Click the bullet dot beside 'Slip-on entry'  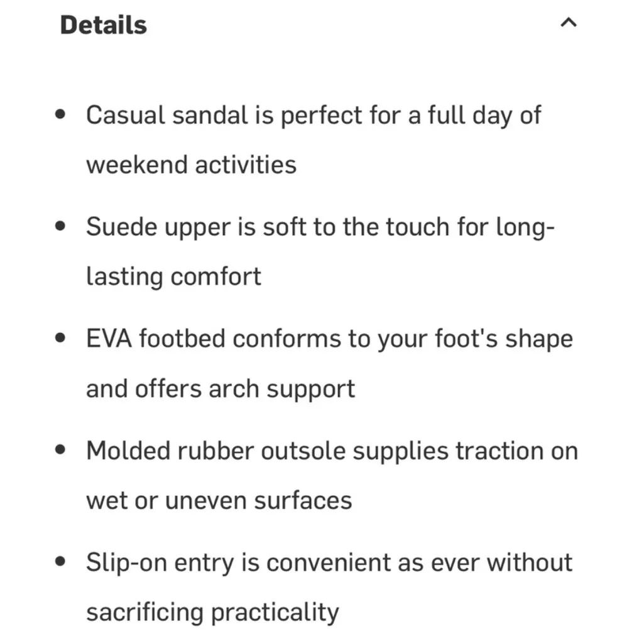60,562
